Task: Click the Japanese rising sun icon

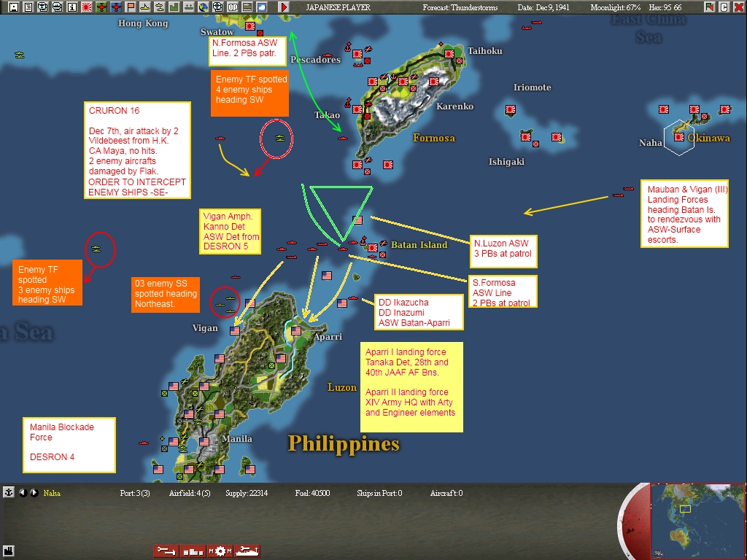Action: 87,7
